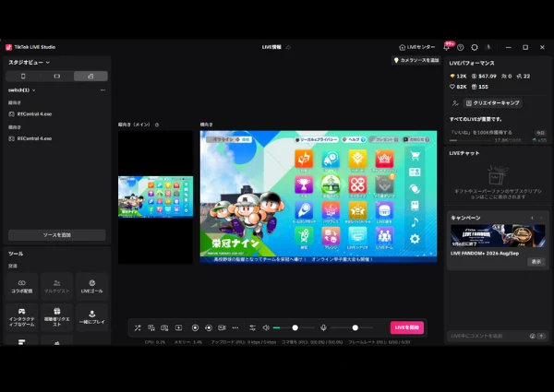
Task: Open the LIVEゴール tool
Action: pyautogui.click(x=91, y=287)
